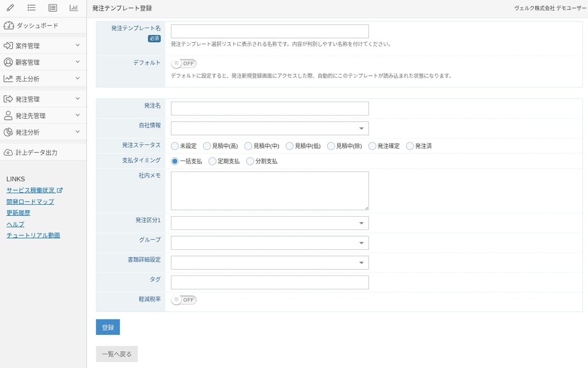The height and width of the screenshot is (368, 588).
Task: Expand the 案件管理 sidebar menu
Action: (x=43, y=45)
